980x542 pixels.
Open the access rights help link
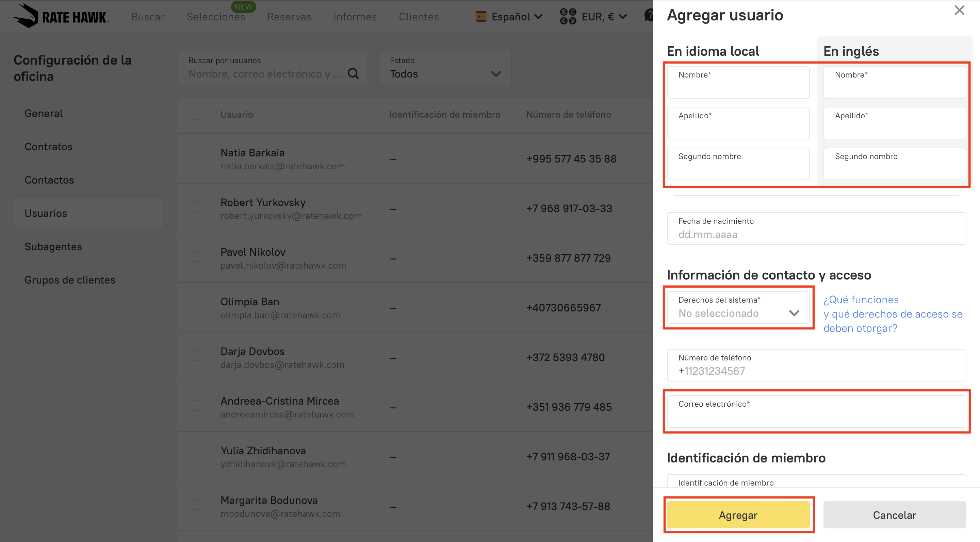click(892, 314)
